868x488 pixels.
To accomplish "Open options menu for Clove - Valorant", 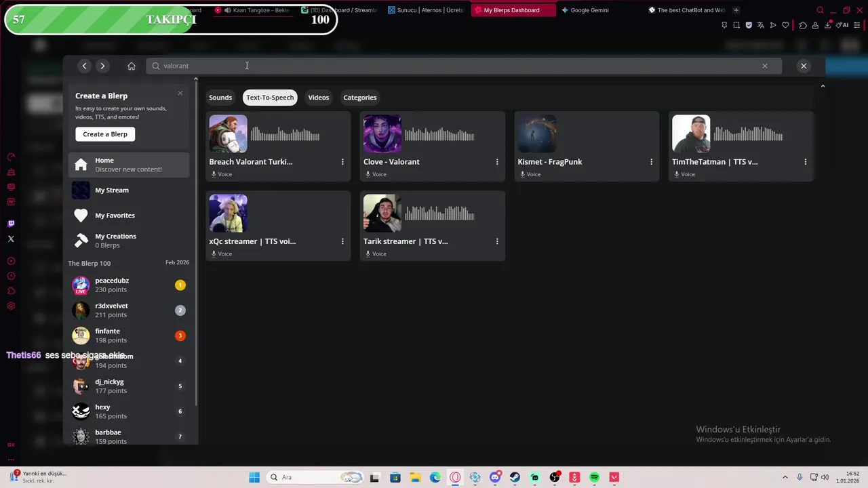I will pyautogui.click(x=497, y=162).
